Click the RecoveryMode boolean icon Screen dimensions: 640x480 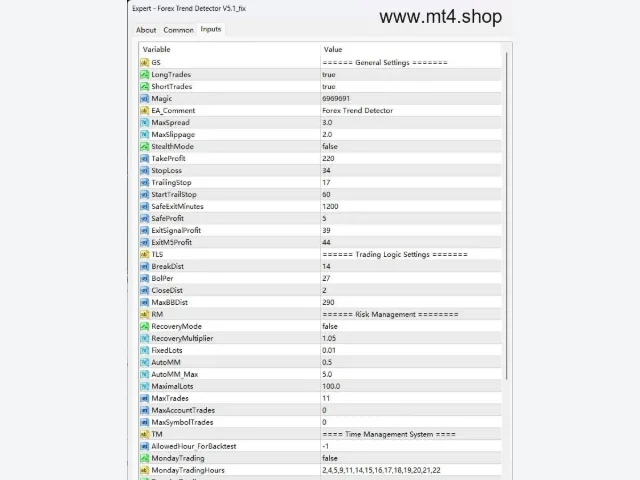tap(144, 326)
